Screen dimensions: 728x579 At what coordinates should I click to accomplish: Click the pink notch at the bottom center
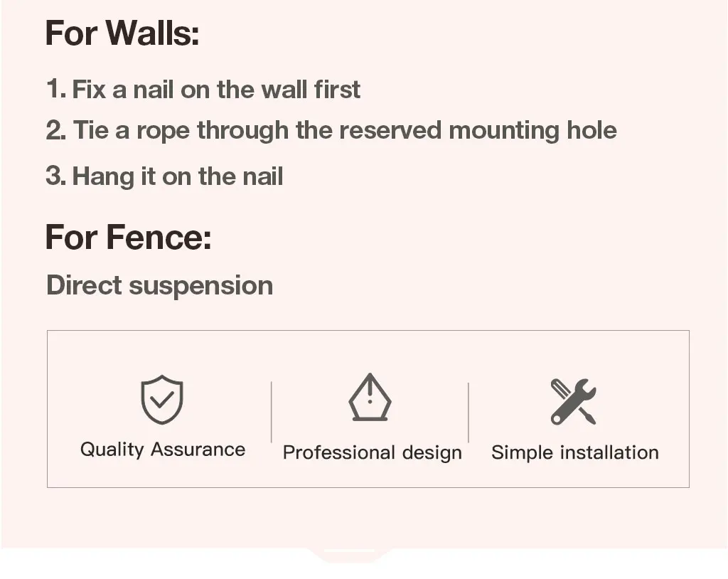(349, 555)
